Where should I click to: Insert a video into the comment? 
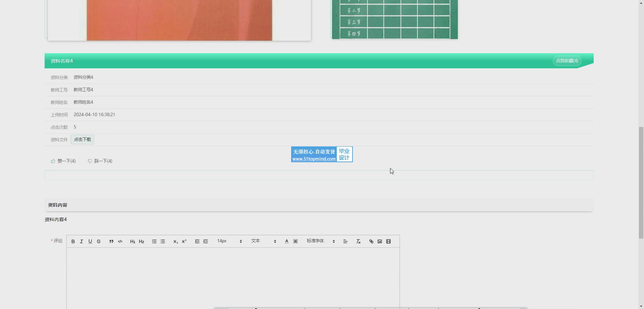[388, 241]
